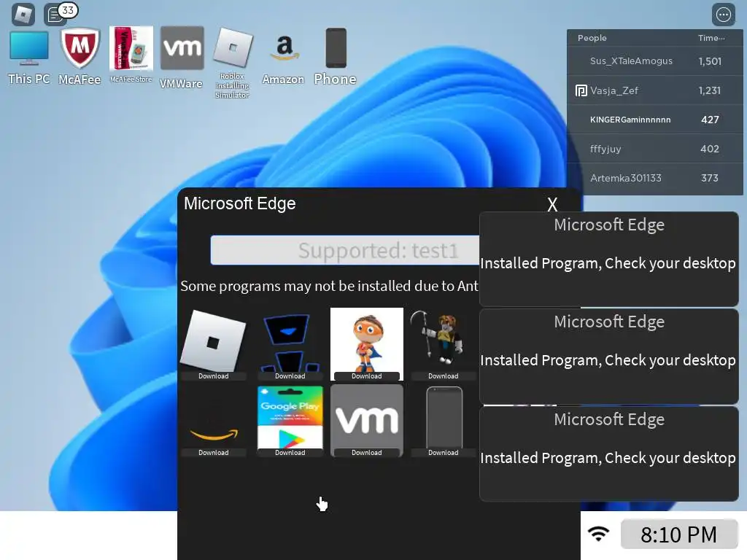Viewport: 747px width, 560px height.
Task: Download the Google Play program
Action: pos(290,453)
